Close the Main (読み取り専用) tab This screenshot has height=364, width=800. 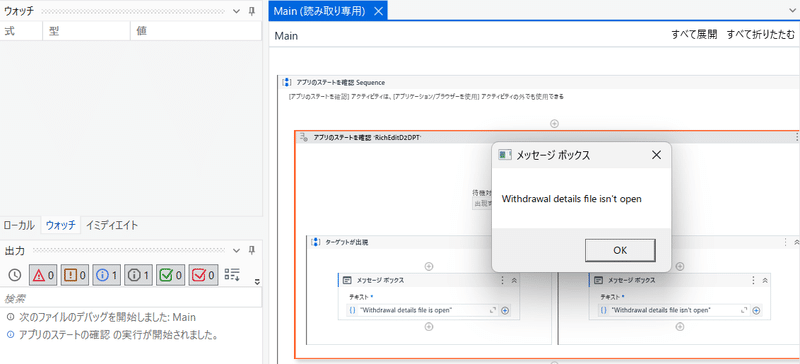point(378,11)
